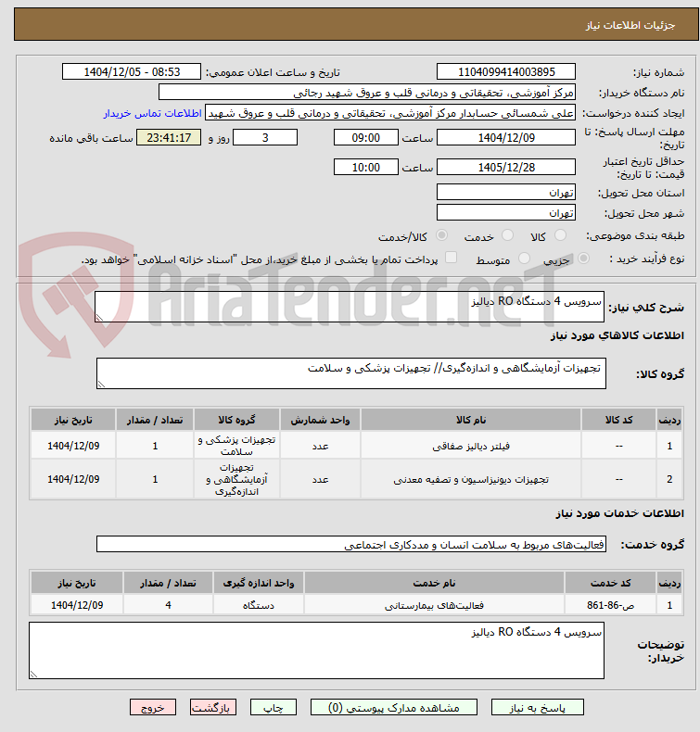The image size is (700, 732).
Task: Click the نام خدمت column header
Action: (434, 583)
